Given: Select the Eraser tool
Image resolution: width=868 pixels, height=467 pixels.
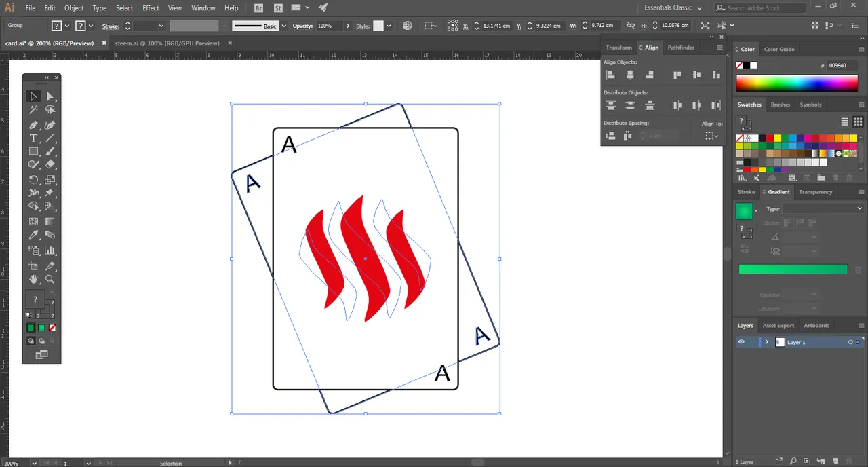Looking at the screenshot, I should tap(50, 164).
